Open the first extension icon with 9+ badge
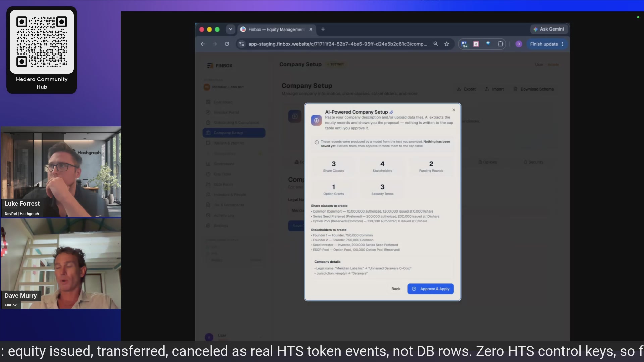This screenshot has height=362, width=644. 465,44
